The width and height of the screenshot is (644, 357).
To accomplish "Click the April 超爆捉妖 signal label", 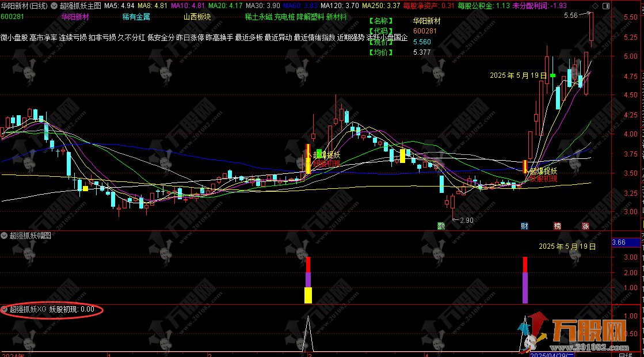I will [x=543, y=171].
